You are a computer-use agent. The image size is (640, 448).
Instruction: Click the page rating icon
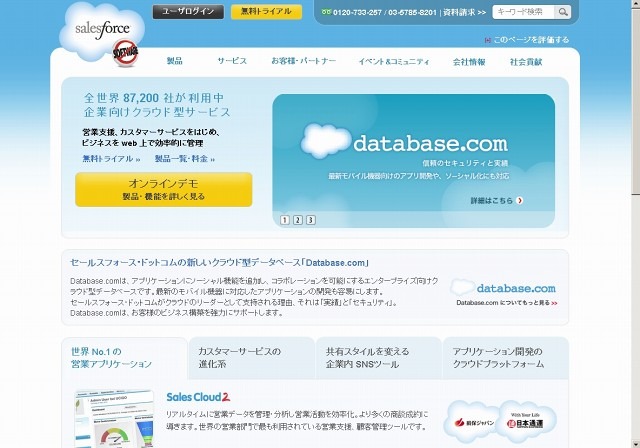pyautogui.click(x=487, y=40)
